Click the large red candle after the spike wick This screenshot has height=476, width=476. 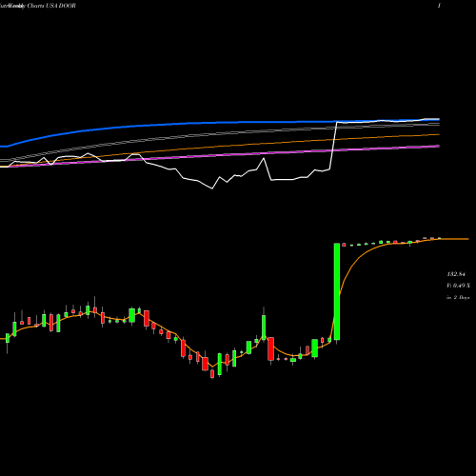(270, 348)
